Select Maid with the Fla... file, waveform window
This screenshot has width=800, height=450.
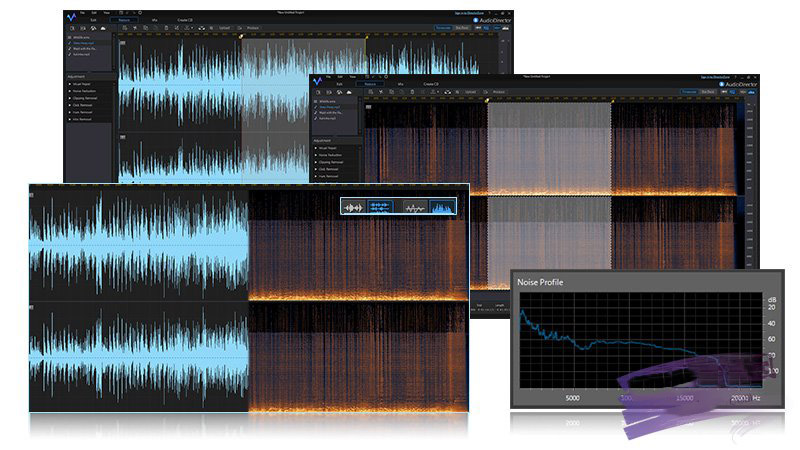coord(84,48)
